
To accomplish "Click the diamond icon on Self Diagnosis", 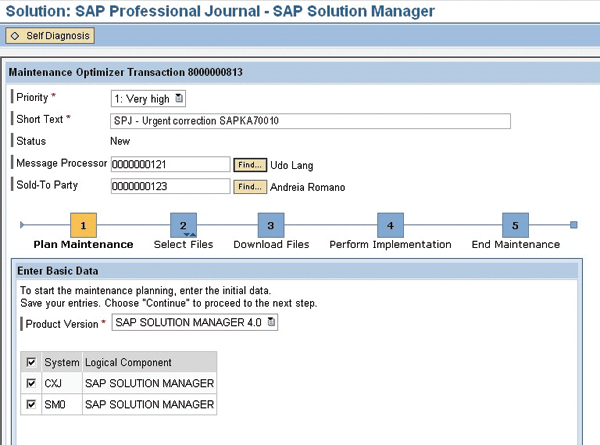I will point(15,36).
